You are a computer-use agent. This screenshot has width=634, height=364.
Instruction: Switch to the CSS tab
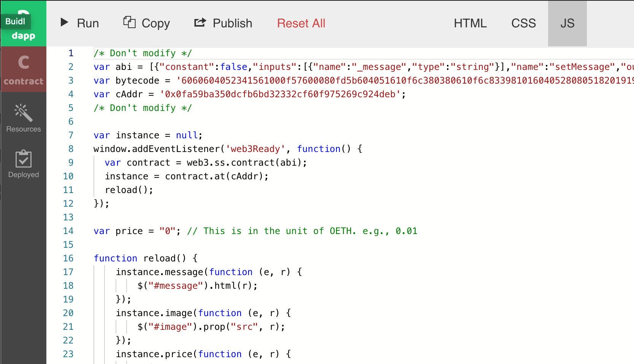tap(523, 23)
